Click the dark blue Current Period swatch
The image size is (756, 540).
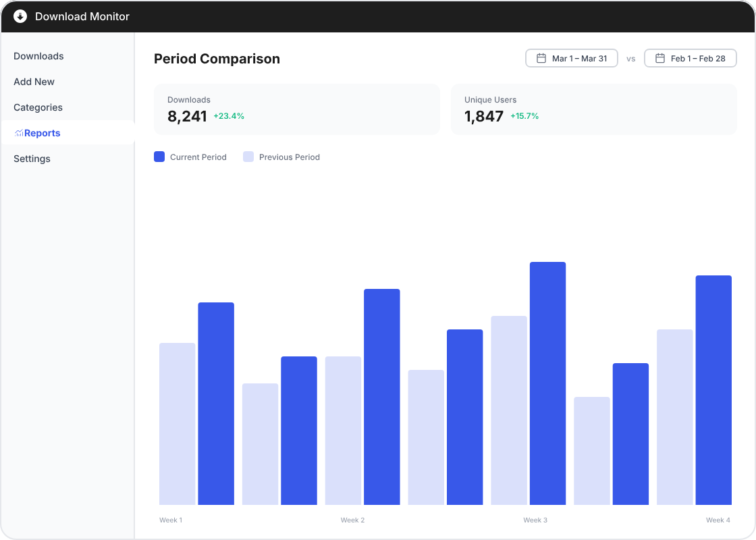point(159,157)
